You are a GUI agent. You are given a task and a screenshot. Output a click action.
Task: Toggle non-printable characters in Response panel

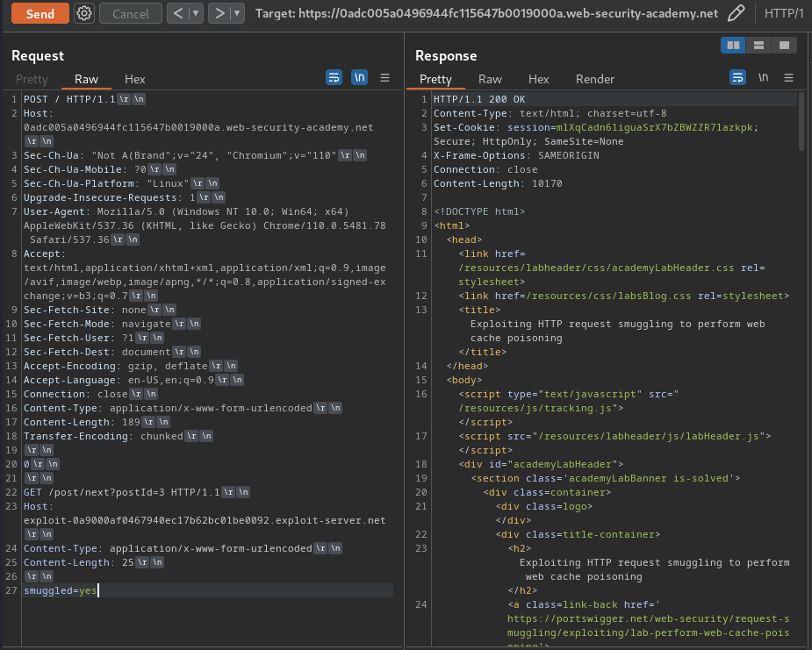click(764, 77)
